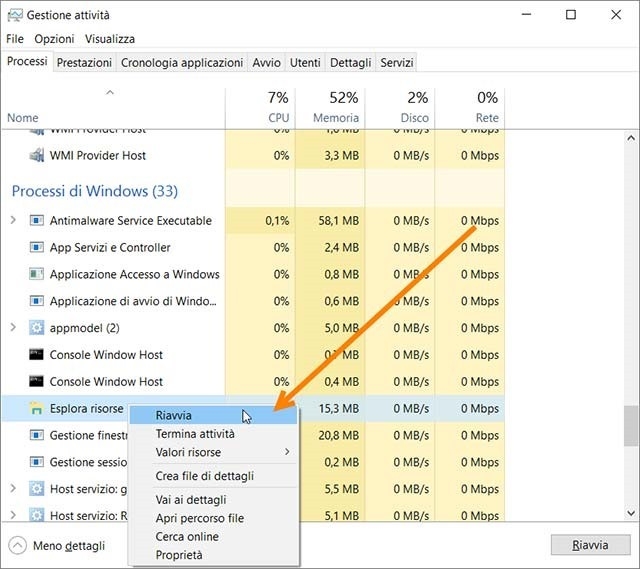Click the WMI Provider Host process icon
The width and height of the screenshot is (640, 569).
36,155
